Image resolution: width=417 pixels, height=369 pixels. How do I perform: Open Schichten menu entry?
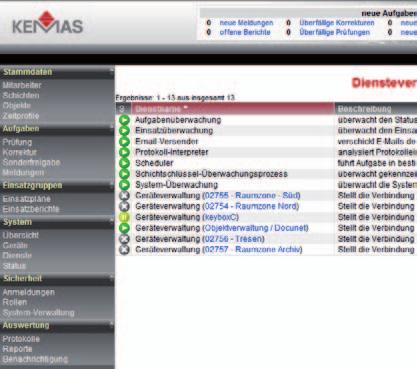point(21,95)
